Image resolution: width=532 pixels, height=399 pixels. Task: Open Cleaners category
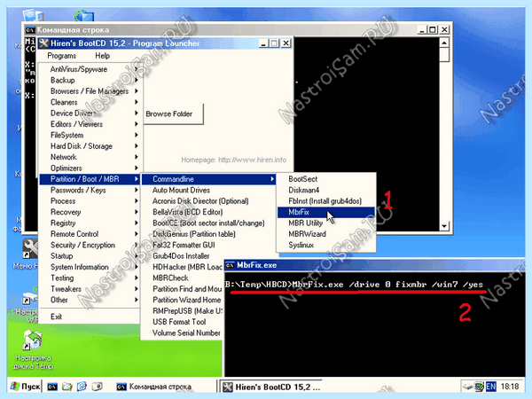90,102
